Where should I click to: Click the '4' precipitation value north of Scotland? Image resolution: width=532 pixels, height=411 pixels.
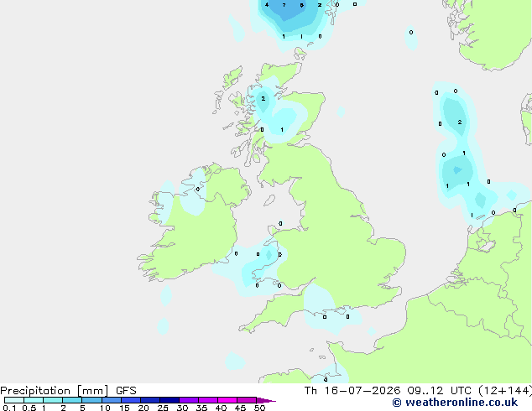[267, 5]
